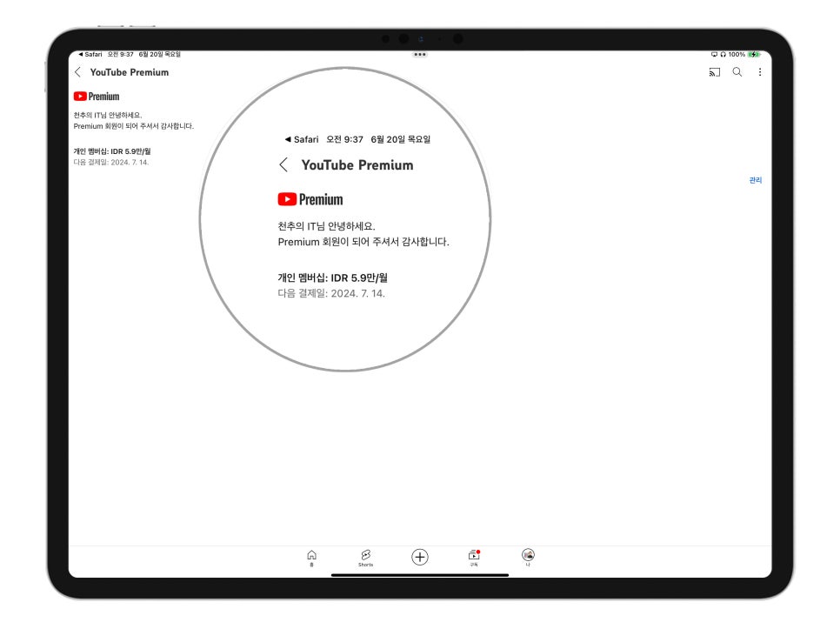The height and width of the screenshot is (629, 840).
Task: Open the profile avatar tab
Action: tap(528, 557)
